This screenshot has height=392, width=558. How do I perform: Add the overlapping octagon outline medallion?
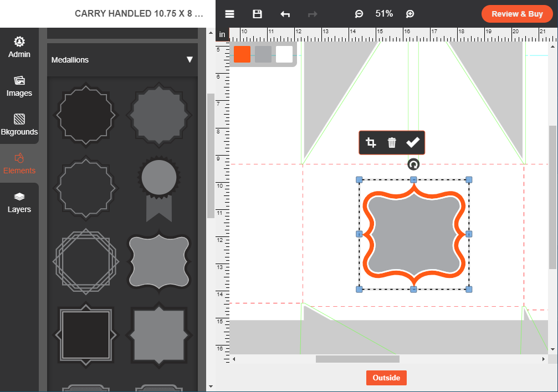click(x=86, y=261)
